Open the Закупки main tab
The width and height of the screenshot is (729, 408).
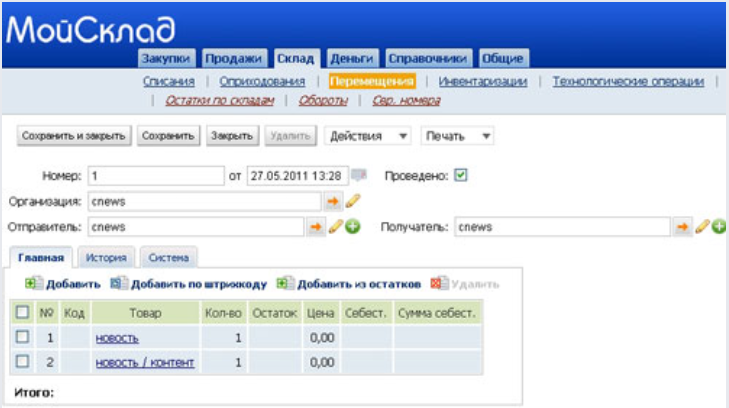coord(166,59)
